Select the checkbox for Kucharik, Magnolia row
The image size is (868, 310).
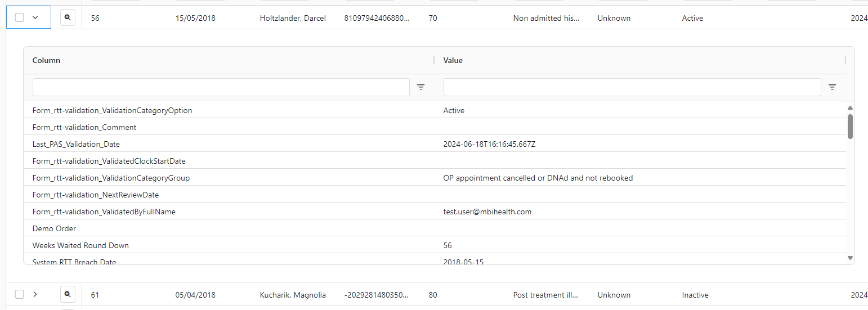pyautogui.click(x=20, y=294)
